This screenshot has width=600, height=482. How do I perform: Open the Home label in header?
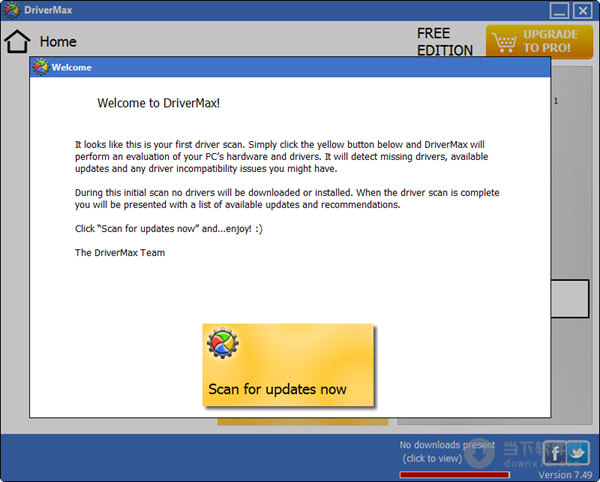pyautogui.click(x=58, y=42)
